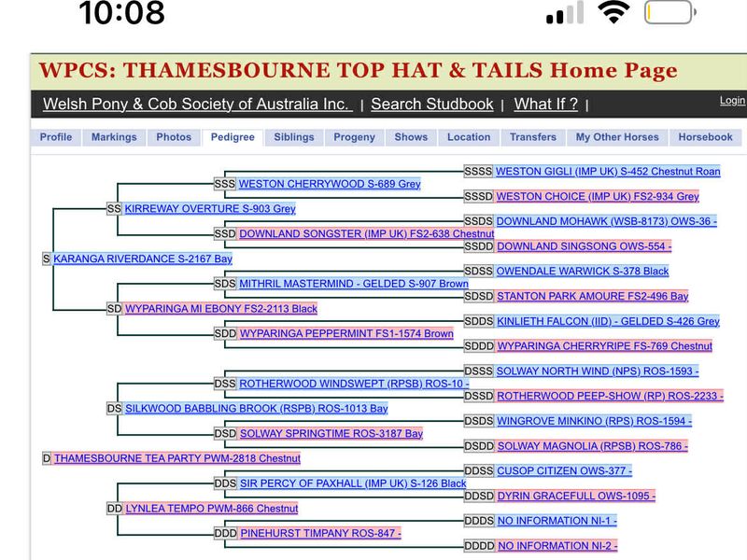Open the Search Studbook link
Viewport: 747px width, 560px height.
pos(431,105)
